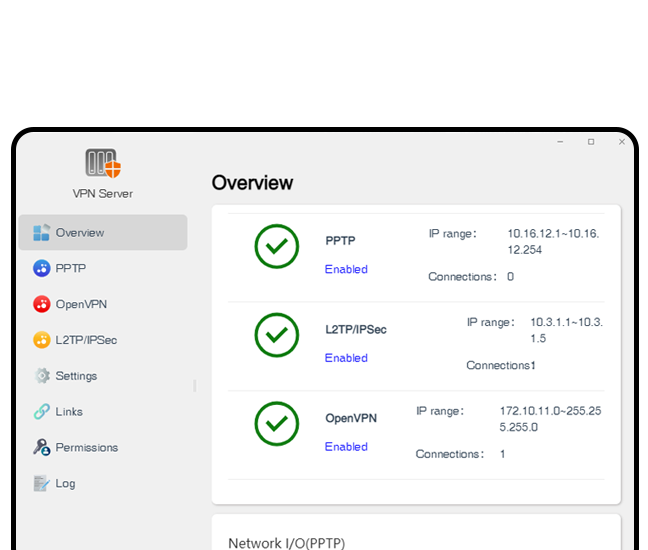Image resolution: width=648 pixels, height=550 pixels.
Task: Click the Settings gear icon
Action: [x=41, y=376]
